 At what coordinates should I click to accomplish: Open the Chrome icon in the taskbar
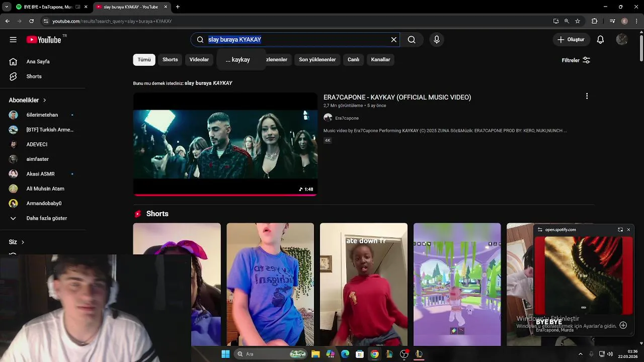(374, 354)
